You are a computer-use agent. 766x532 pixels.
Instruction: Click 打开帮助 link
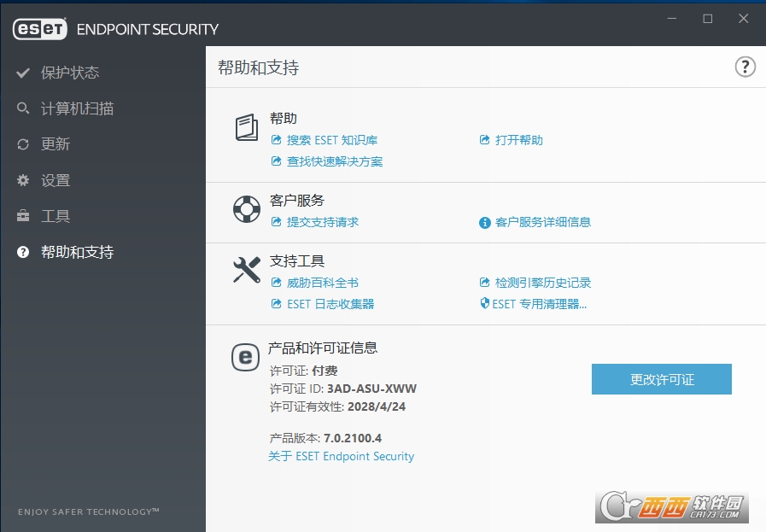(519, 140)
